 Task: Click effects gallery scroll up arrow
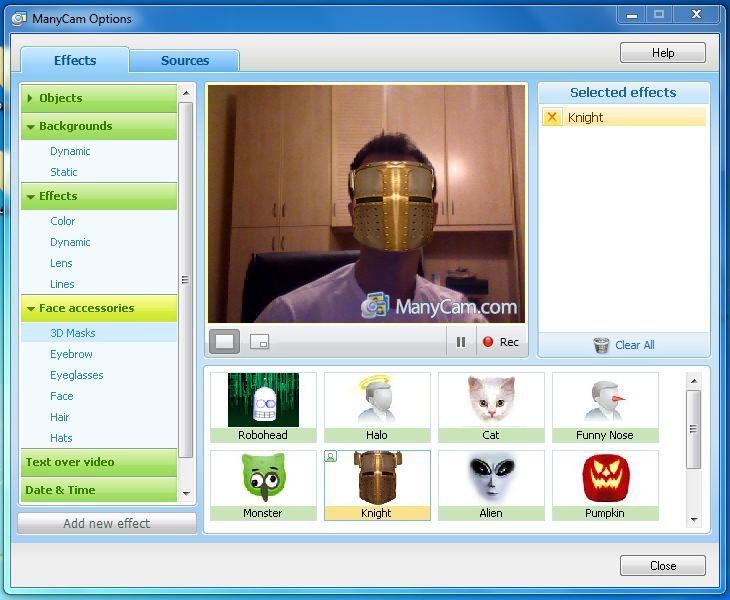pyautogui.click(x=694, y=381)
